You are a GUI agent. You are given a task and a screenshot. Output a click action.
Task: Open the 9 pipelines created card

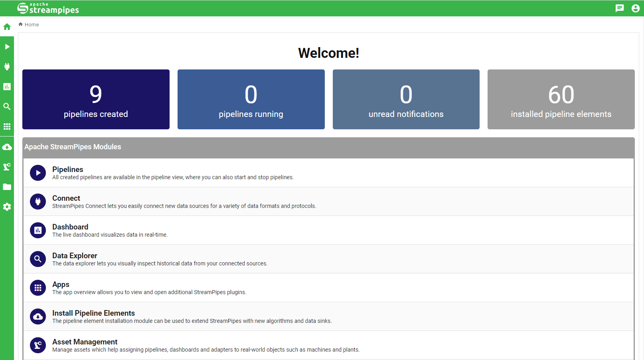click(x=96, y=99)
